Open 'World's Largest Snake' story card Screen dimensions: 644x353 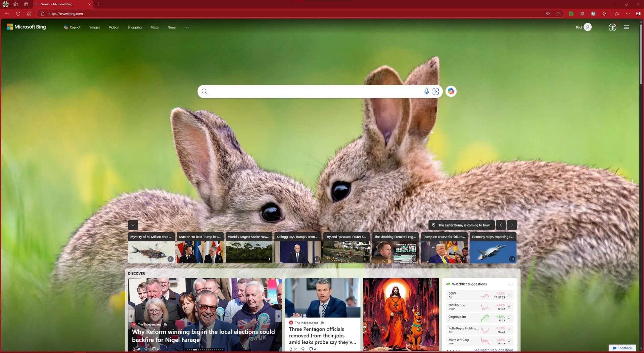coord(249,248)
